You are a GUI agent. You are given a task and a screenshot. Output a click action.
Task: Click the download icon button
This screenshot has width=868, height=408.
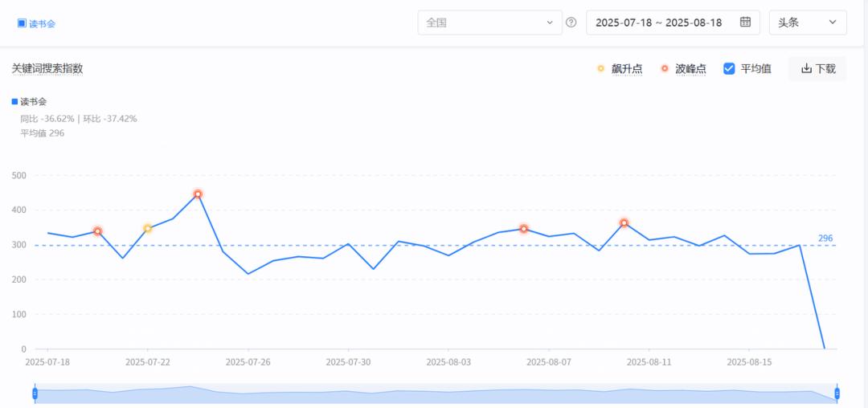tap(806, 68)
